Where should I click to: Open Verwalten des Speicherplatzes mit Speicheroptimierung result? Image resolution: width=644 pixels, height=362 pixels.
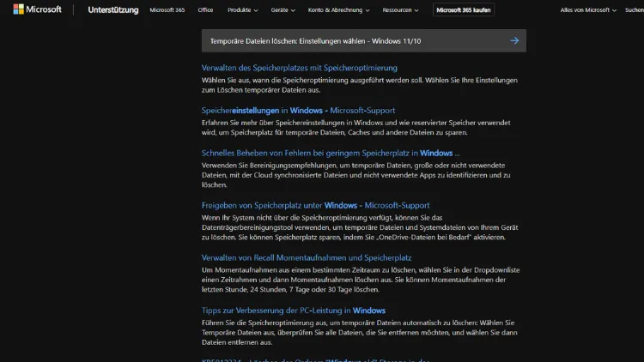click(300, 68)
